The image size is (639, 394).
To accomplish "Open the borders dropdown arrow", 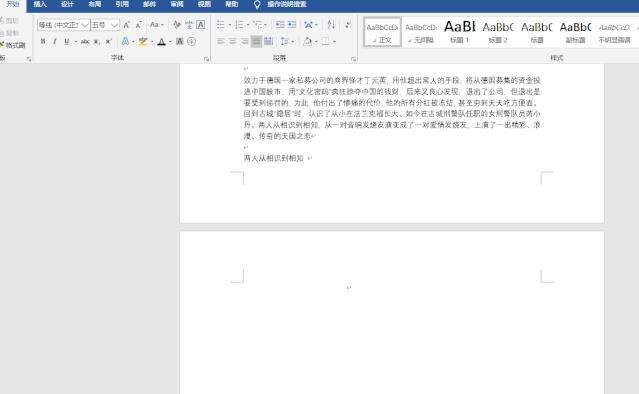I will click(x=334, y=42).
